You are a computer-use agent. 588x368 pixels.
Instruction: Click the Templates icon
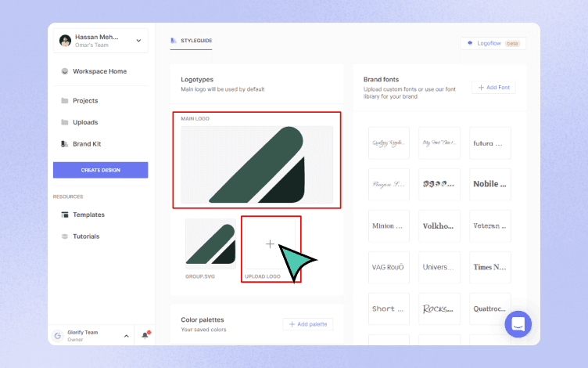[64, 215]
